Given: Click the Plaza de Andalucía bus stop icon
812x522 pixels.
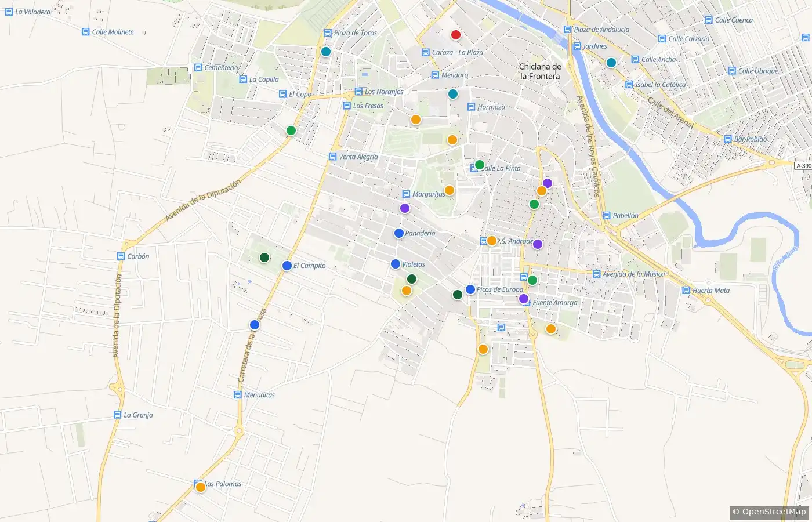Looking at the screenshot, I should click(567, 30).
